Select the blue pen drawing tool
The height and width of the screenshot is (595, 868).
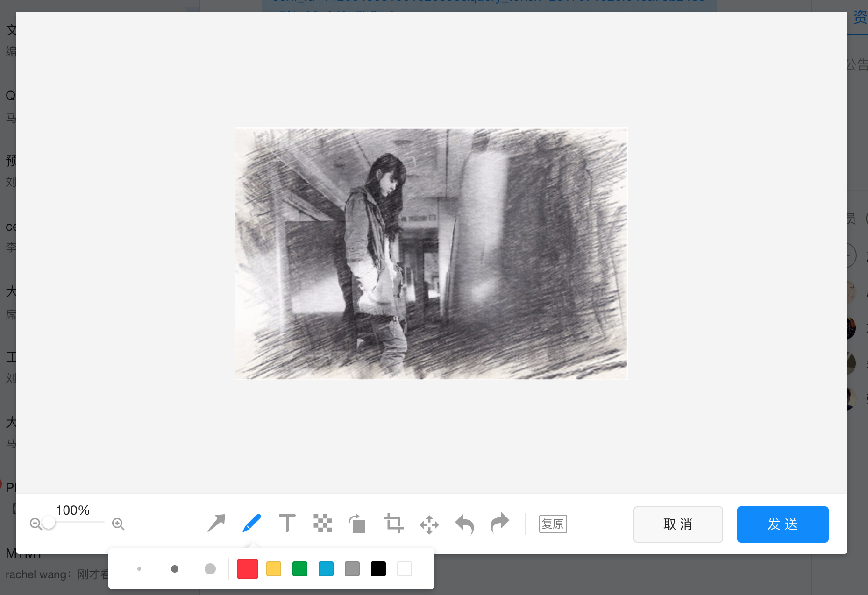click(x=252, y=524)
